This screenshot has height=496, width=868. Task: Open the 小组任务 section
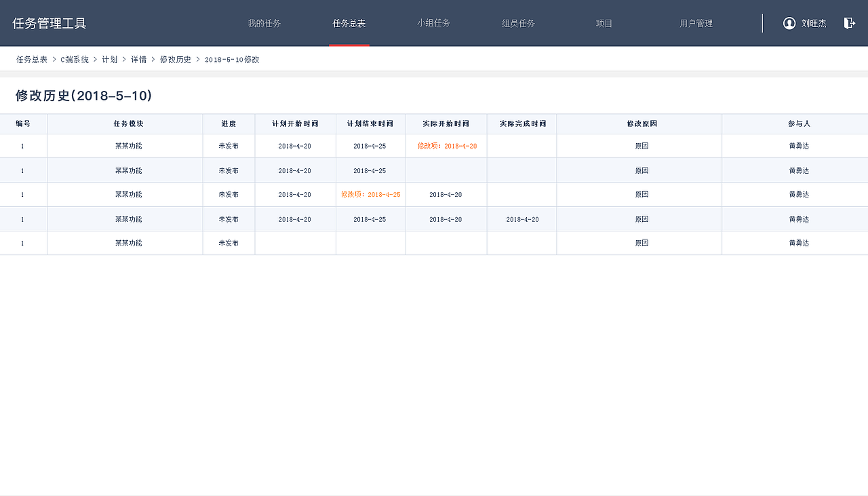tap(433, 22)
